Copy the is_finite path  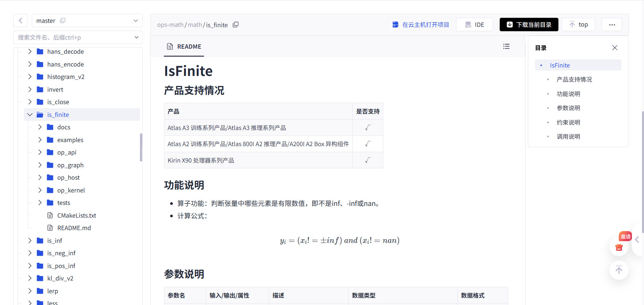(236, 25)
